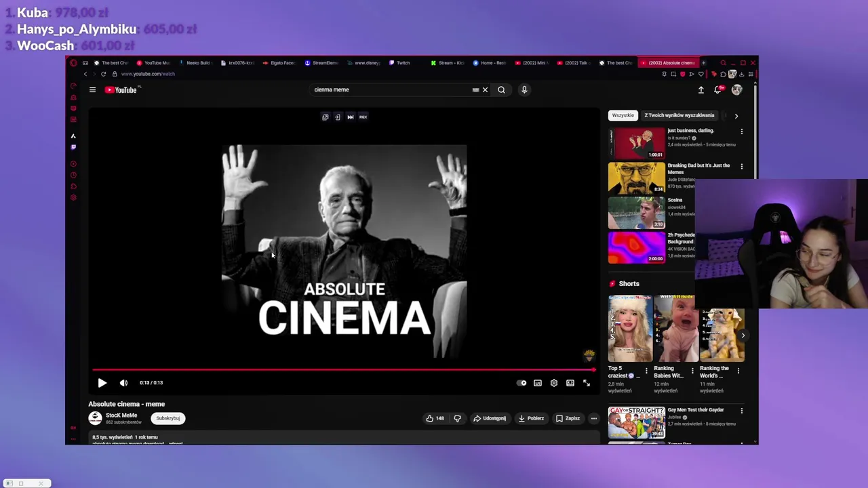The height and width of the screenshot is (488, 868).
Task: Open options for Gay Men Test video
Action: tap(741, 411)
